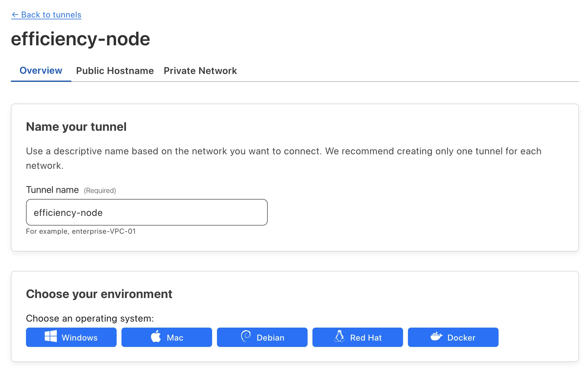Clear the efficiency-node tunnel name field
This screenshot has width=588, height=372.
[x=147, y=212]
